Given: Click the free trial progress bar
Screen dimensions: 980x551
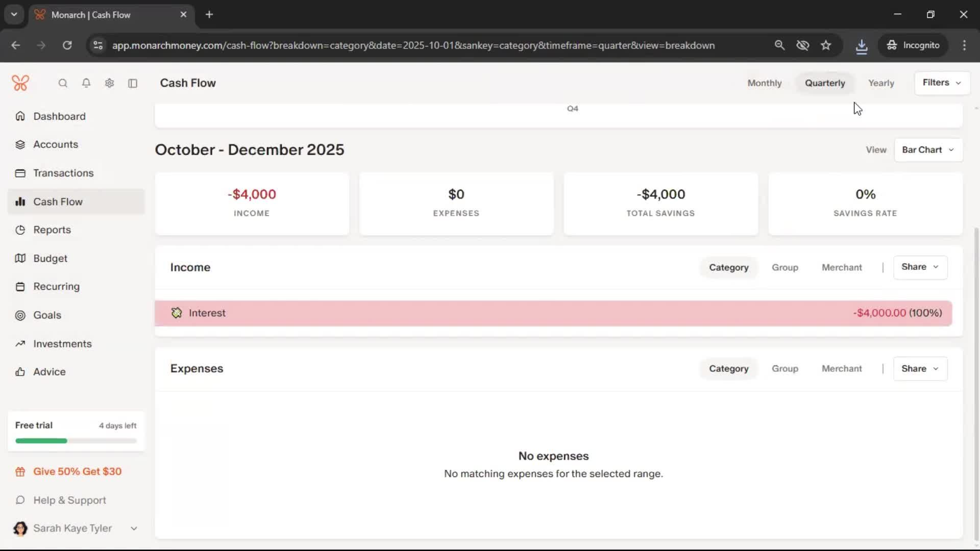Looking at the screenshot, I should 76,441.
